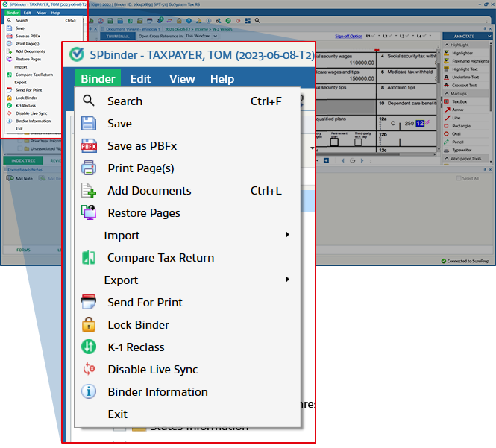Toggle the L1 sign-off checkmark
496x448 pixels.
pos(372,36)
